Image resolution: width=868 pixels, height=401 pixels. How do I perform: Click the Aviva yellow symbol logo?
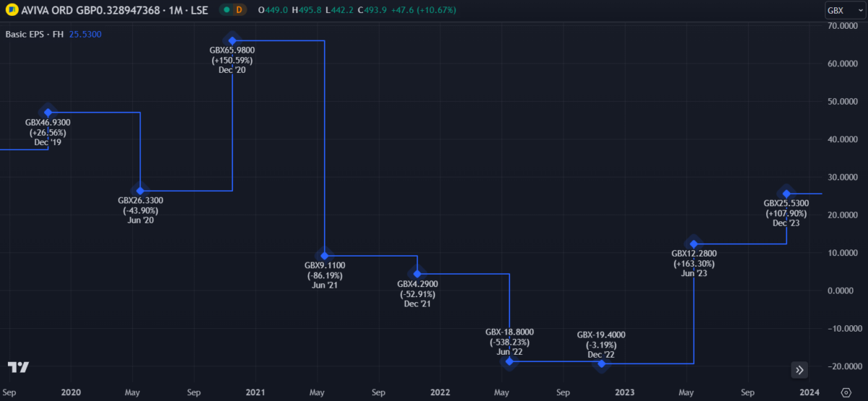11,11
